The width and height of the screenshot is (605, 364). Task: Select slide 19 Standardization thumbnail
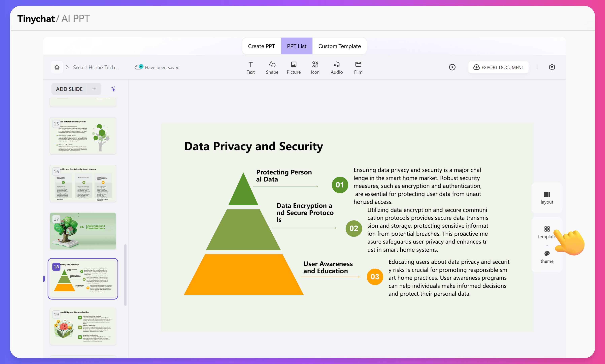click(x=83, y=326)
